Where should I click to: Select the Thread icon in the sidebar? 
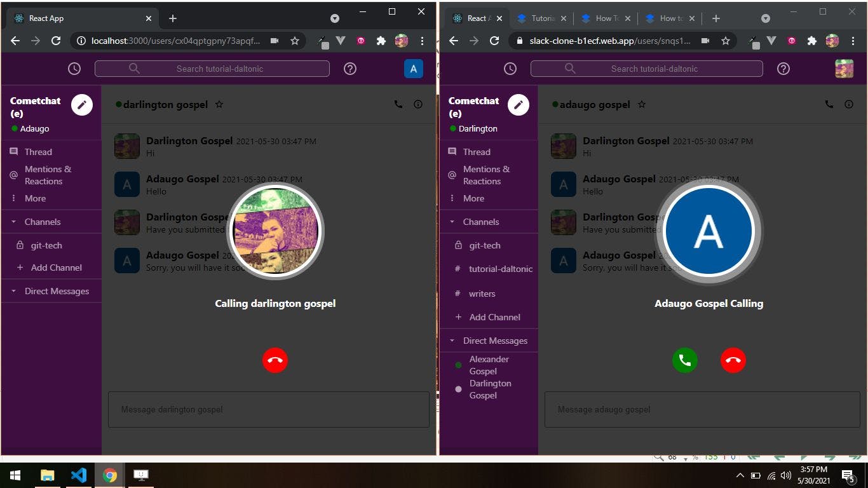(13, 151)
